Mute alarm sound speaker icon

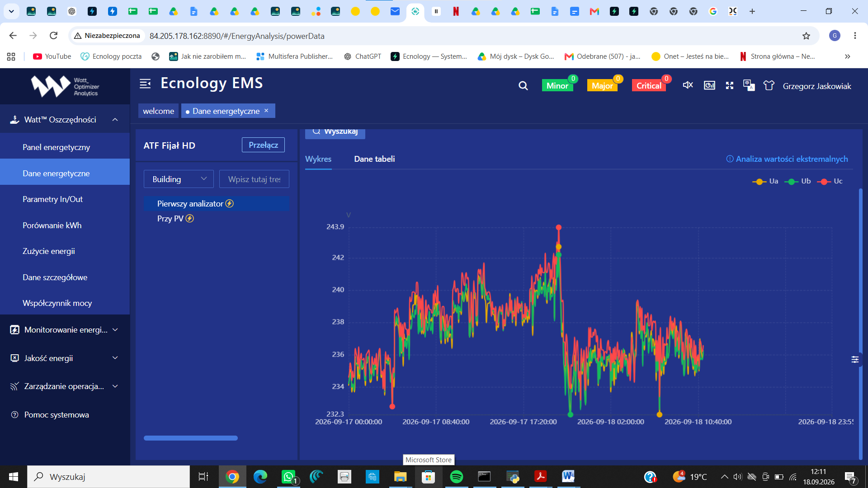pos(688,85)
